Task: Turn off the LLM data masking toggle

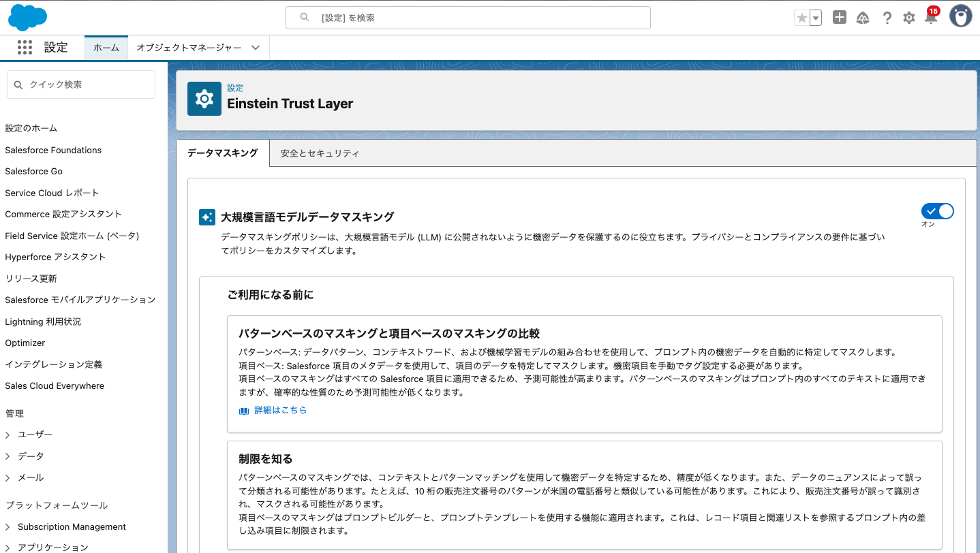Action: point(937,211)
